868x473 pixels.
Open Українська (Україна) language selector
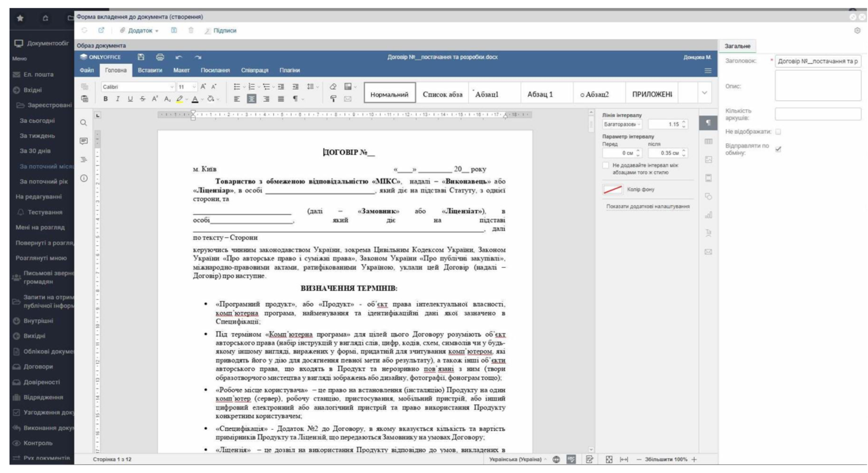(x=518, y=459)
